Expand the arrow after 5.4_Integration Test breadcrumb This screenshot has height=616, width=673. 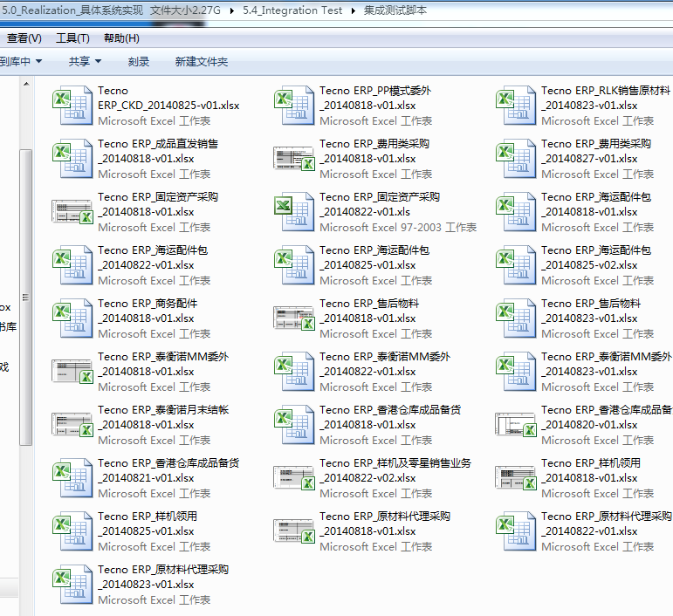tap(354, 10)
